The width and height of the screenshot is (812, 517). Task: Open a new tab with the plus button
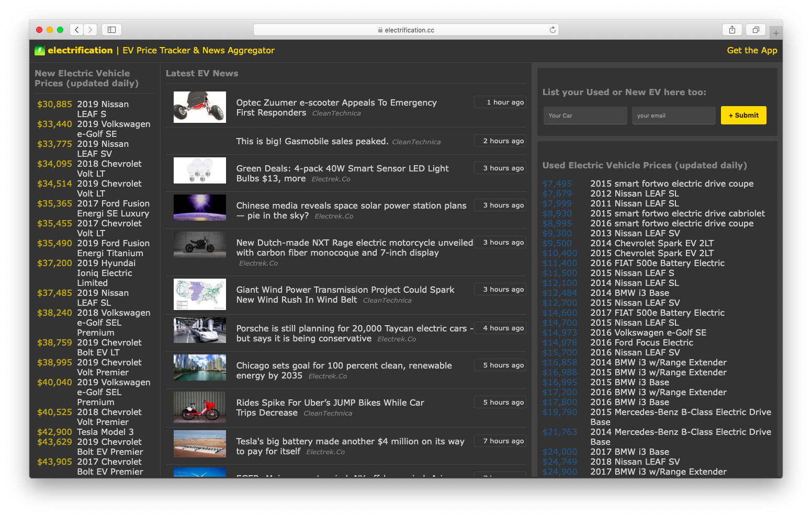[x=776, y=33]
